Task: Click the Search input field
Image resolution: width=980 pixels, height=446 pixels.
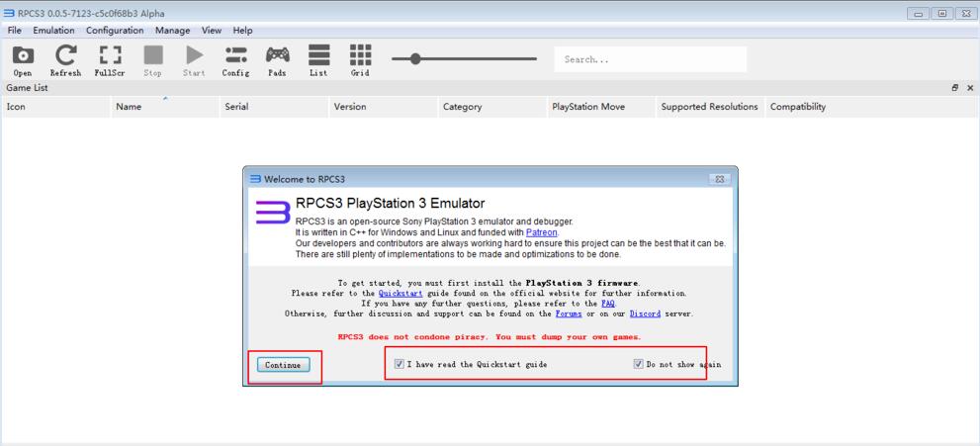Action: click(x=650, y=59)
